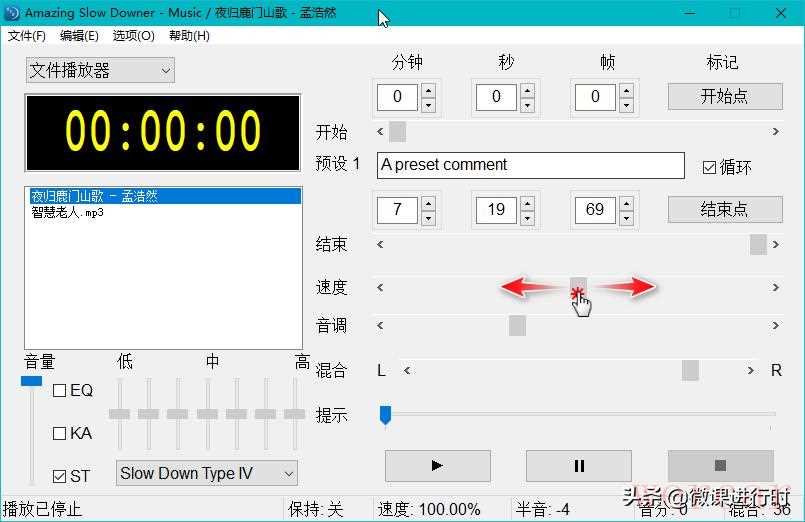Decrease end 秒 value with down arrow
Screen dimensions: 805x522
526,217
